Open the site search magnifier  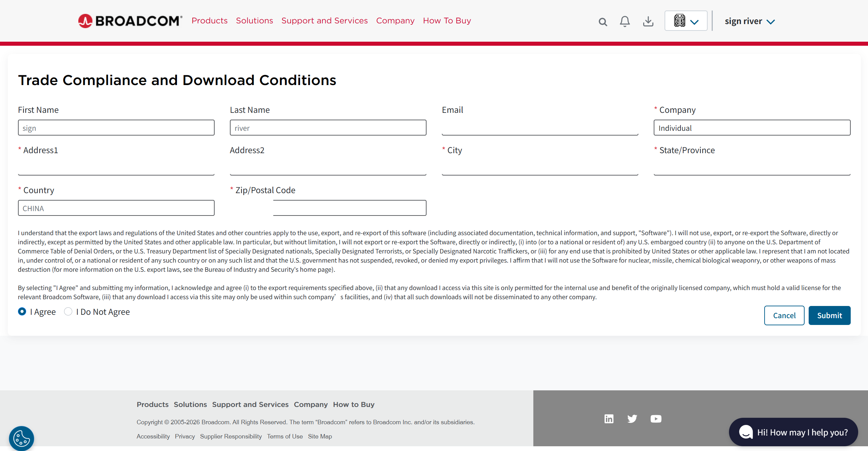pyautogui.click(x=603, y=22)
